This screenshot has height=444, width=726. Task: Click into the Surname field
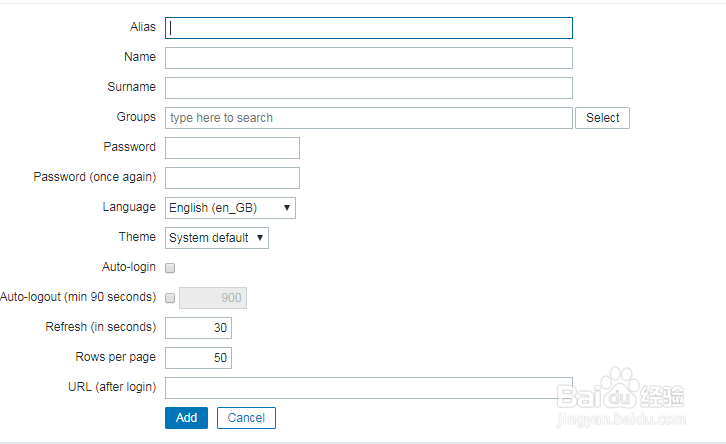tap(368, 88)
